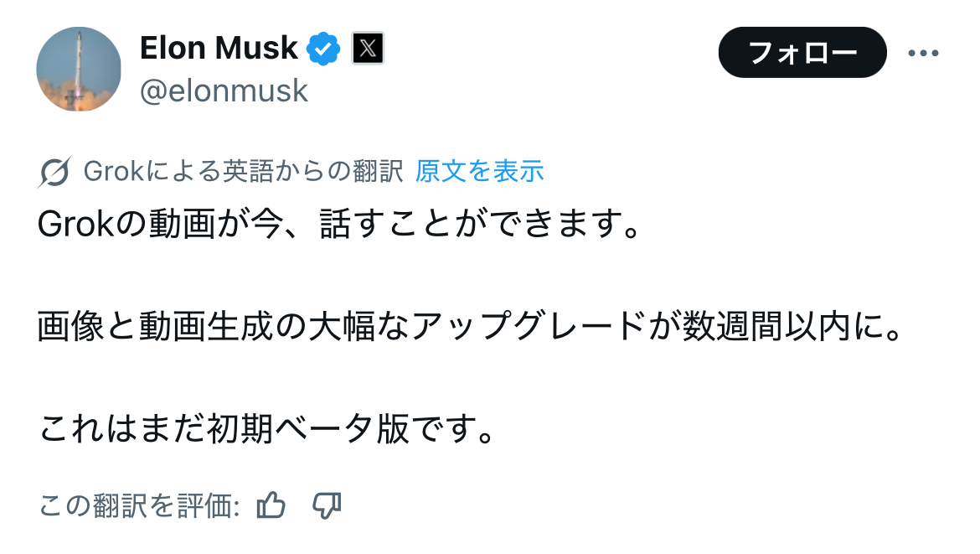The height and width of the screenshot is (554, 980).
Task: Open the three-dot more options menu
Action: (x=923, y=53)
